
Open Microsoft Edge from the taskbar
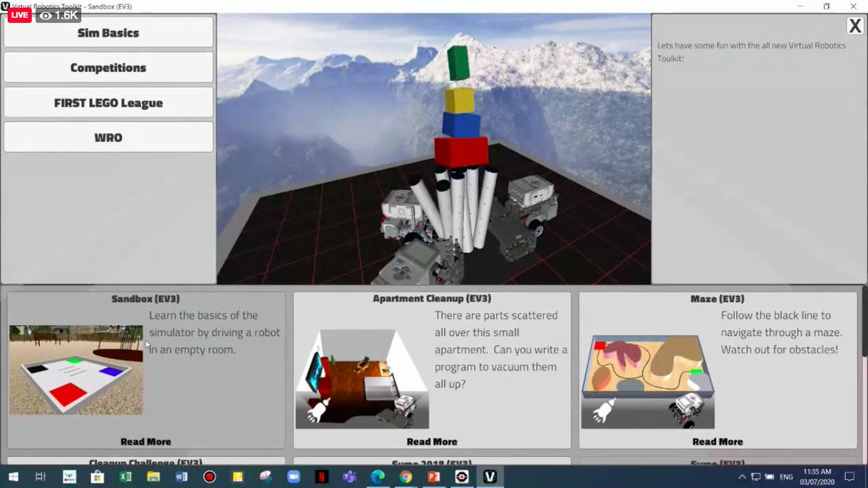point(378,477)
